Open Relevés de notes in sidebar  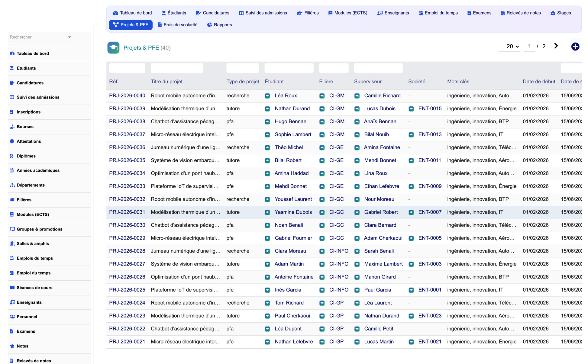pos(34,361)
